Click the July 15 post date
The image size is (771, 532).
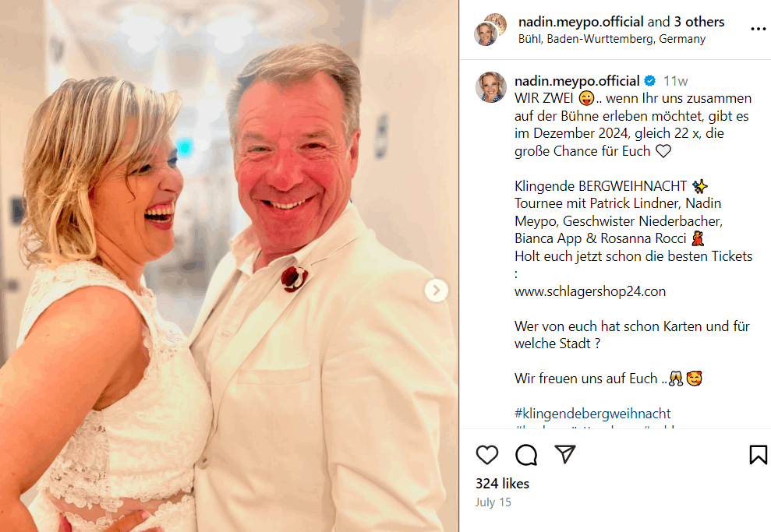[493, 502]
